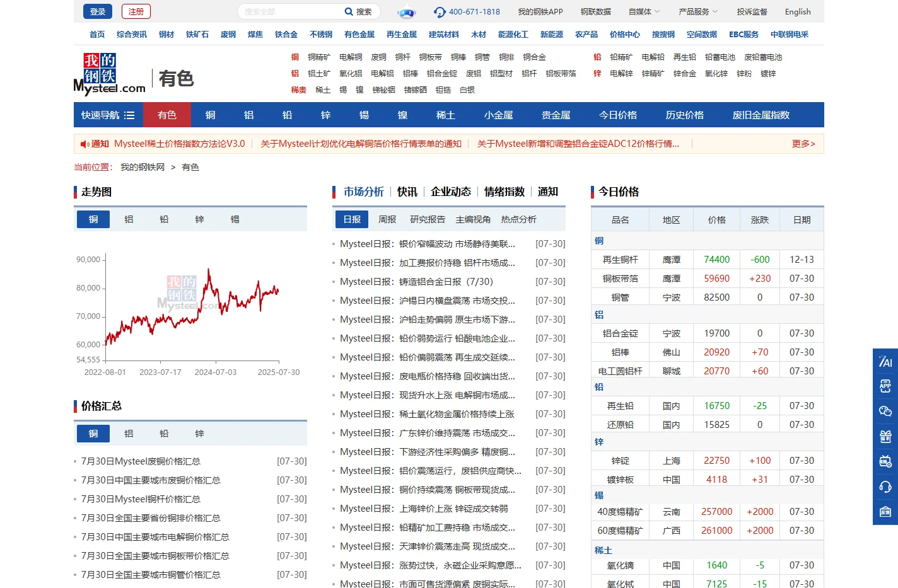The image size is (898, 588).
Task: Click 40度锡精矿 in price table
Action: 620,512
